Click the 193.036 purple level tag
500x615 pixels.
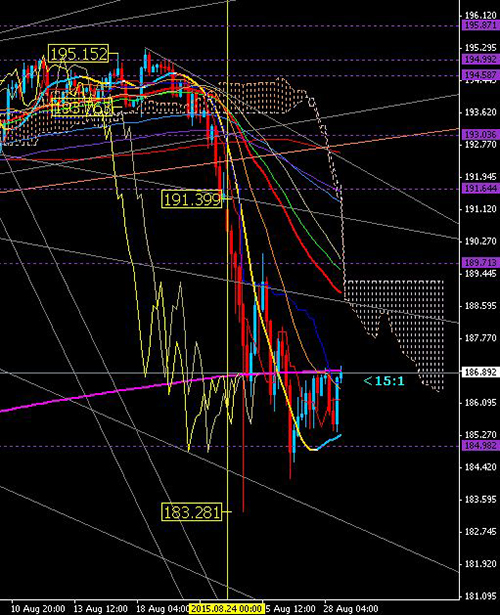pyautogui.click(x=480, y=135)
